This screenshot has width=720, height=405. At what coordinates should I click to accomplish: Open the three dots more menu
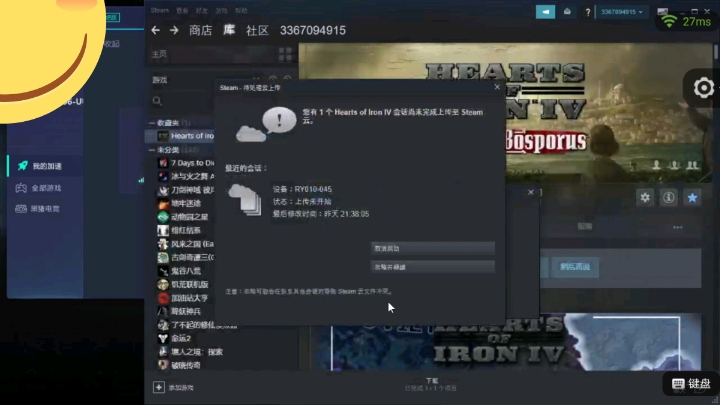click(x=678, y=227)
